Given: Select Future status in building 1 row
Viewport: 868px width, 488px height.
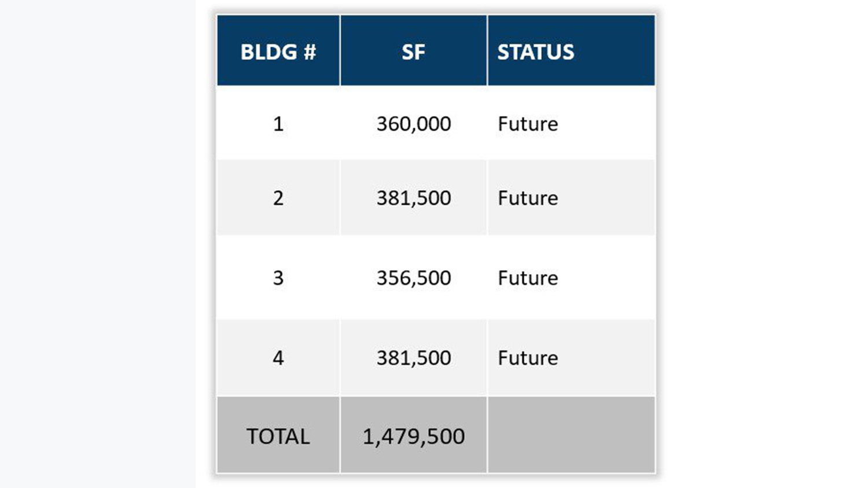Looking at the screenshot, I should pos(528,124).
